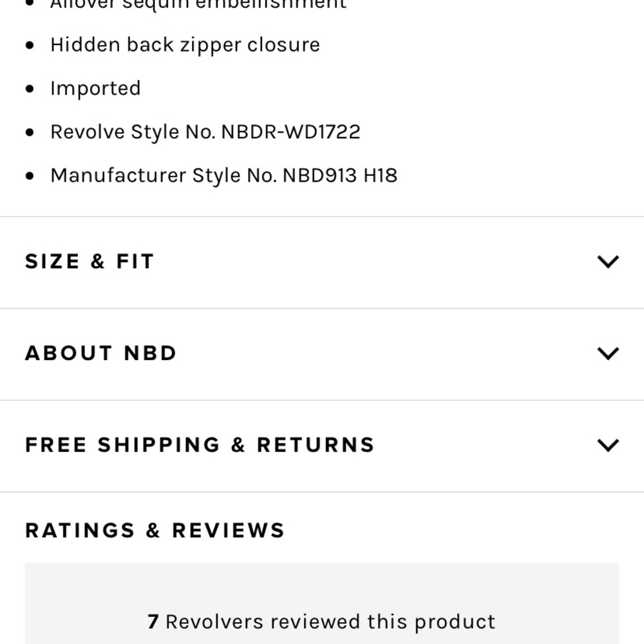644x644 pixels.
Task: Select the style code NBDR-WD1722
Action: pyautogui.click(x=291, y=132)
